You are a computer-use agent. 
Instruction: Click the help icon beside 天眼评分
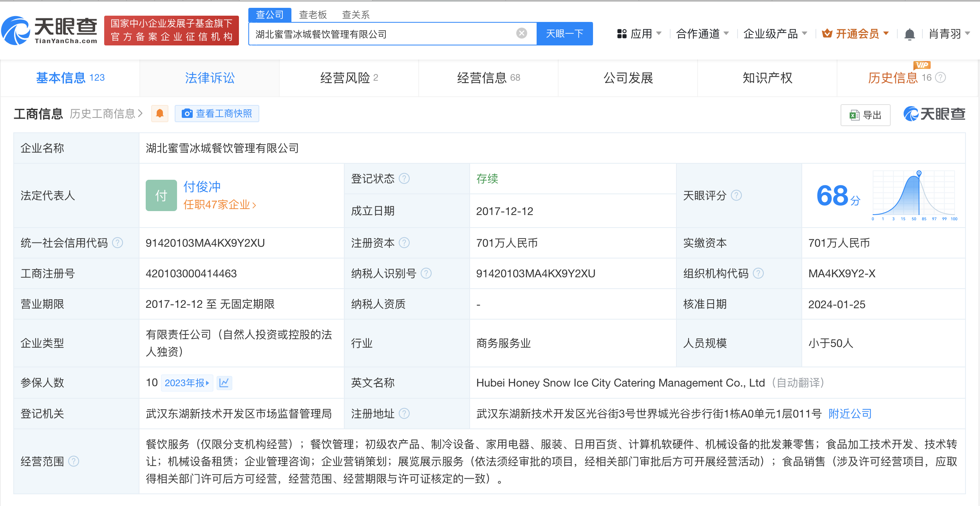click(736, 195)
